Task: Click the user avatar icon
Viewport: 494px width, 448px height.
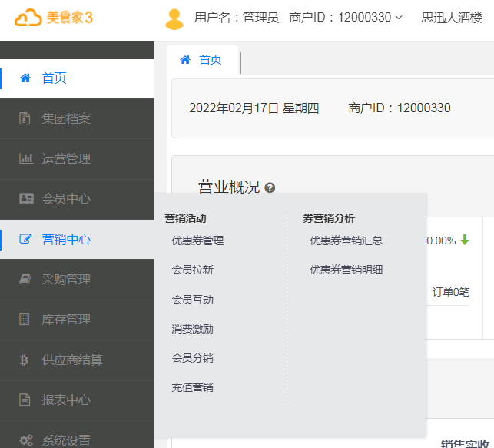Action: [174, 18]
